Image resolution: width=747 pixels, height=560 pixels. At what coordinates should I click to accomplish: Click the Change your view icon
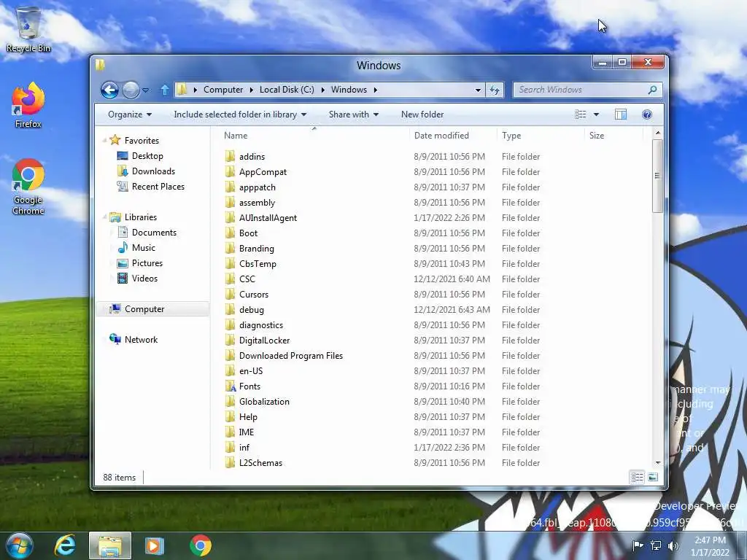tap(580, 114)
